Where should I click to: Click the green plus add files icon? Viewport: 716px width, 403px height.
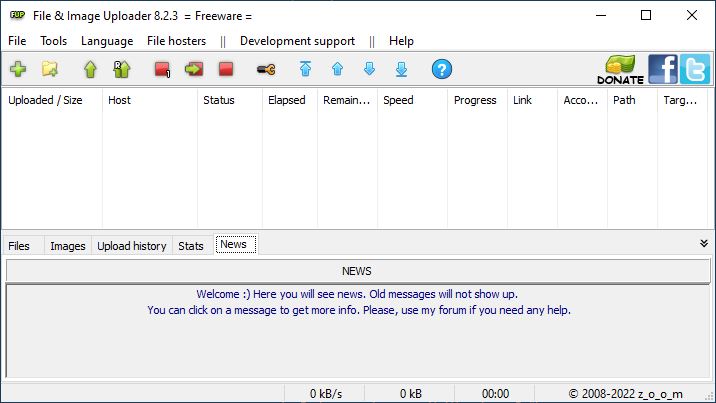coord(18,69)
